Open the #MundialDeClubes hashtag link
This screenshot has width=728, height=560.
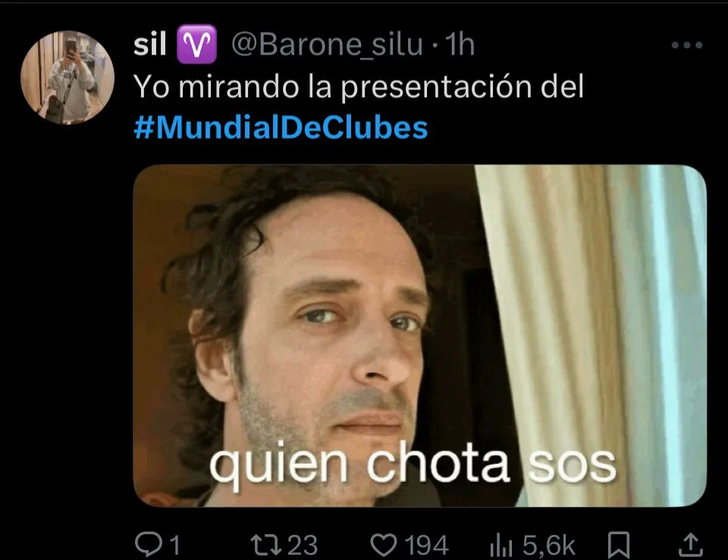click(281, 127)
